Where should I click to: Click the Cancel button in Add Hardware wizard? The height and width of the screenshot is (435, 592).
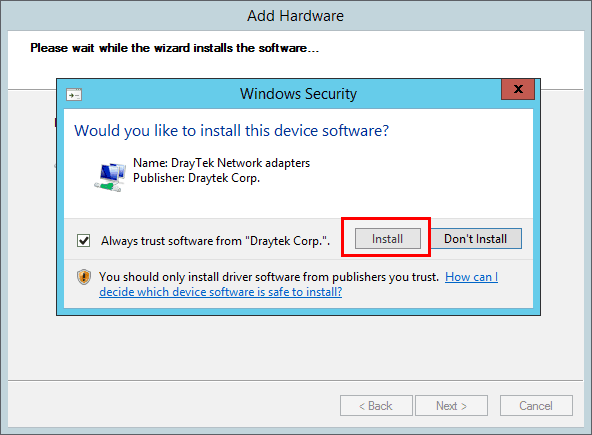click(x=536, y=406)
